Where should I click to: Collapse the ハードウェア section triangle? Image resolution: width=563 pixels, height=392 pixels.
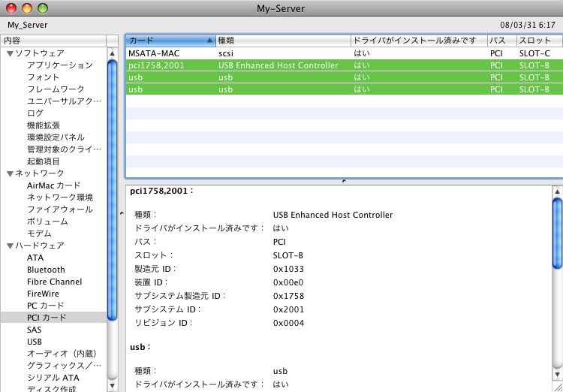10,246
